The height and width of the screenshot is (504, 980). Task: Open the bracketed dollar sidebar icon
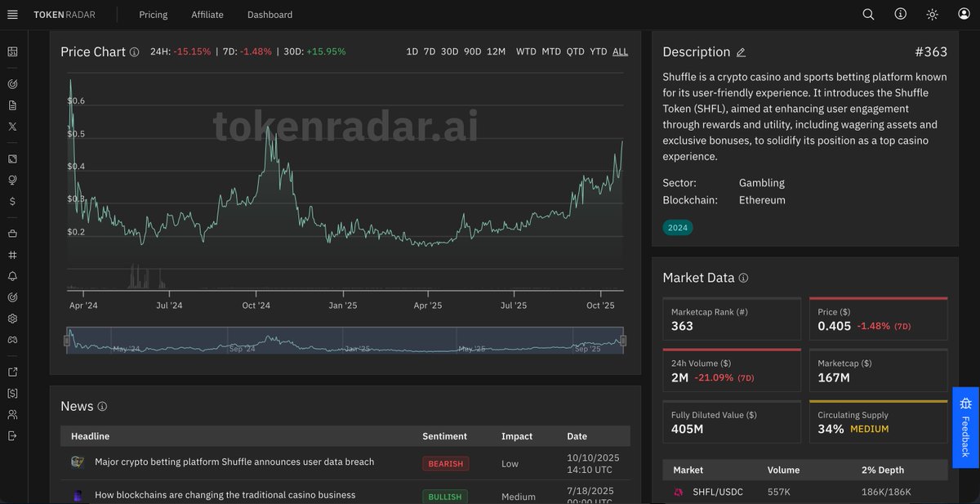click(12, 394)
